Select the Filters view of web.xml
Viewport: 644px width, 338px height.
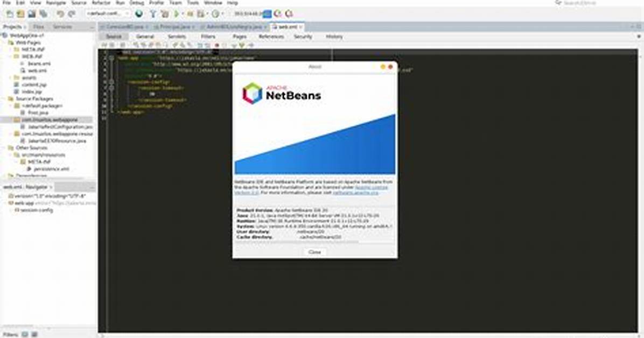[208, 37]
